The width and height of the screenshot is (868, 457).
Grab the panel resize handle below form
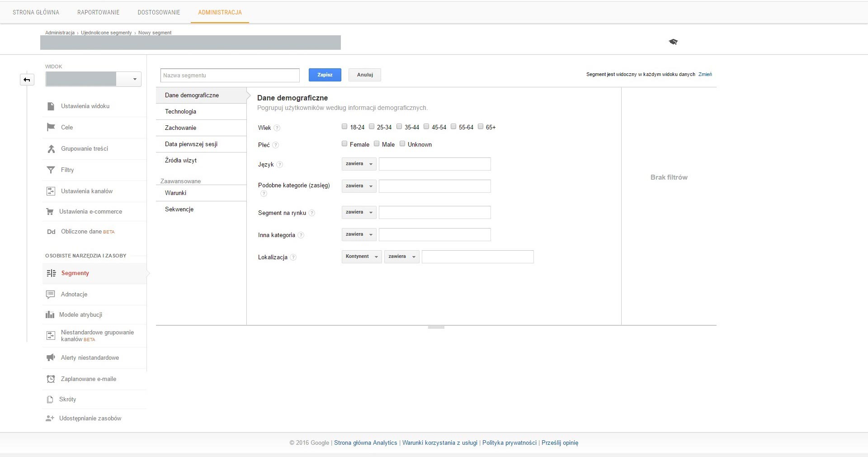[x=436, y=327]
